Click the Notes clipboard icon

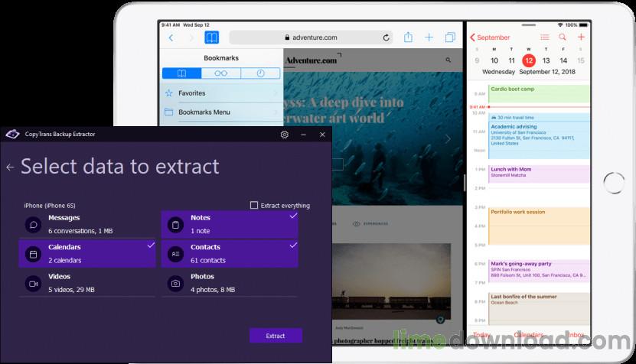click(175, 225)
